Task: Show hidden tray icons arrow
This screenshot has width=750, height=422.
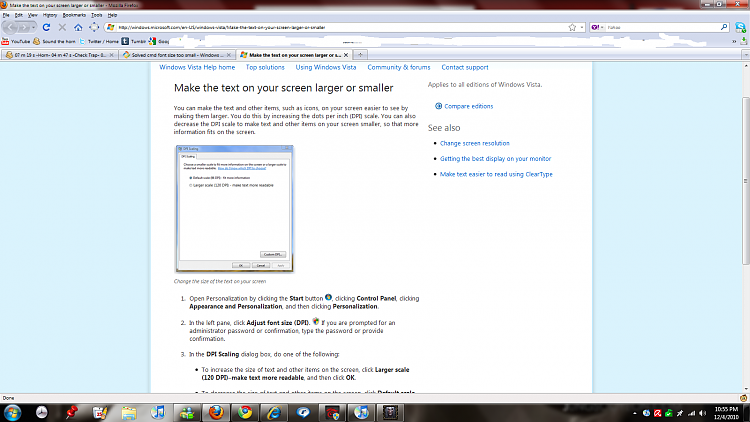Action: [635, 413]
